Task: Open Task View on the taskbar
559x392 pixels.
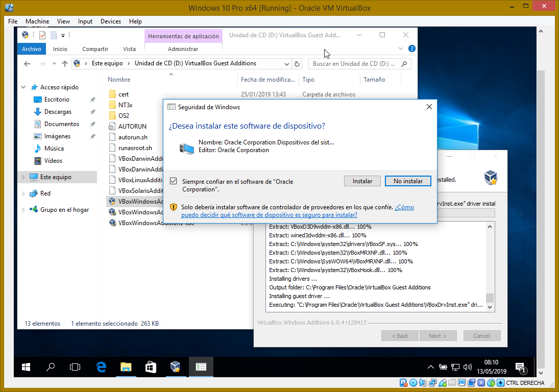Action: click(x=75, y=366)
